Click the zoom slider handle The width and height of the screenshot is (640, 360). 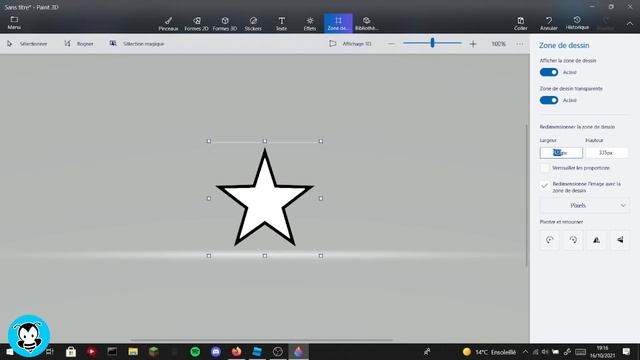[432, 43]
